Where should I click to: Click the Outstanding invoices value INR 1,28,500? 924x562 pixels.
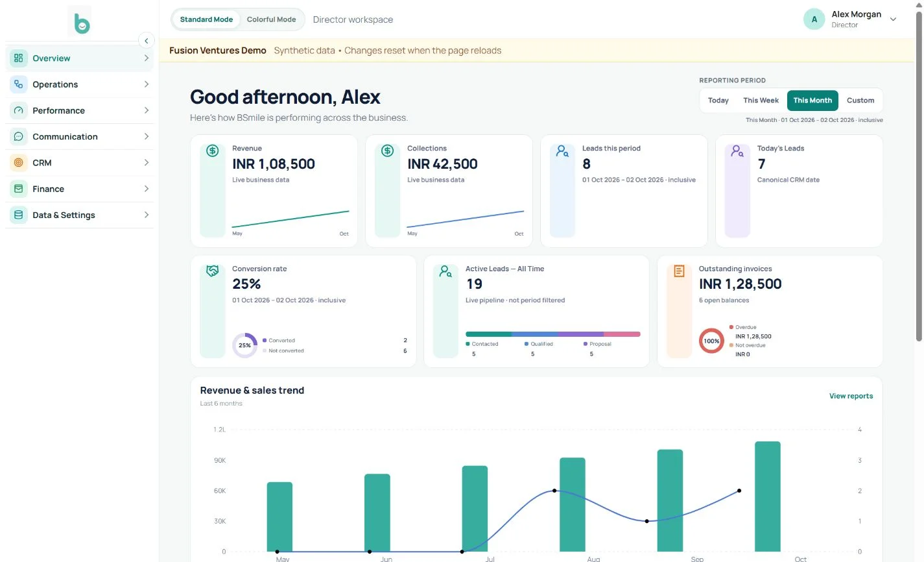(x=740, y=284)
